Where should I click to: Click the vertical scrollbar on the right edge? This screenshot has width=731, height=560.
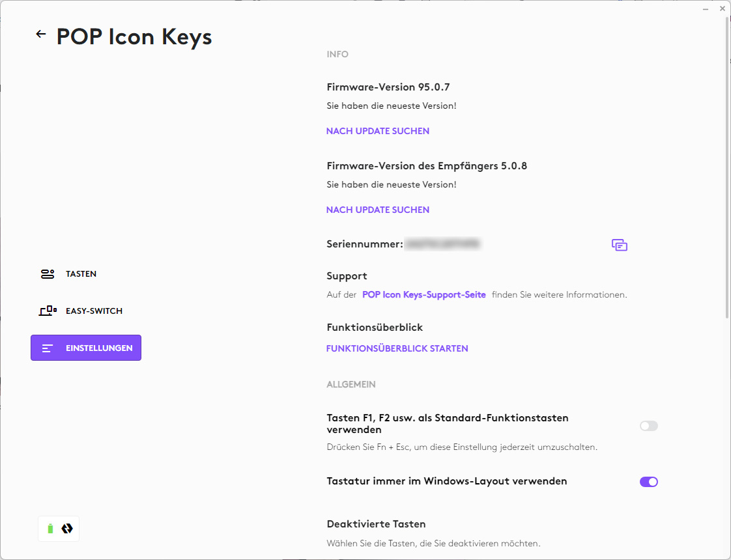727,163
